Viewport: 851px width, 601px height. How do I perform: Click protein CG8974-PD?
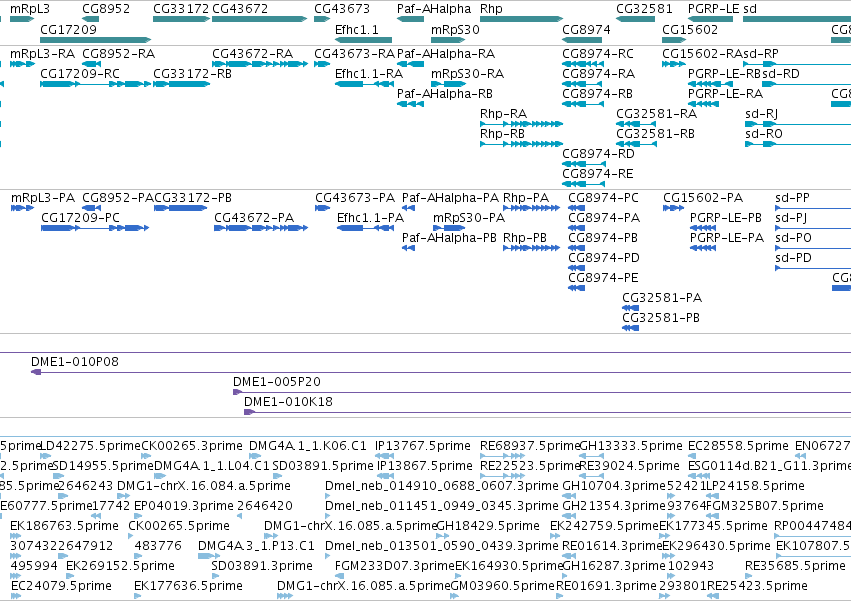point(604,257)
